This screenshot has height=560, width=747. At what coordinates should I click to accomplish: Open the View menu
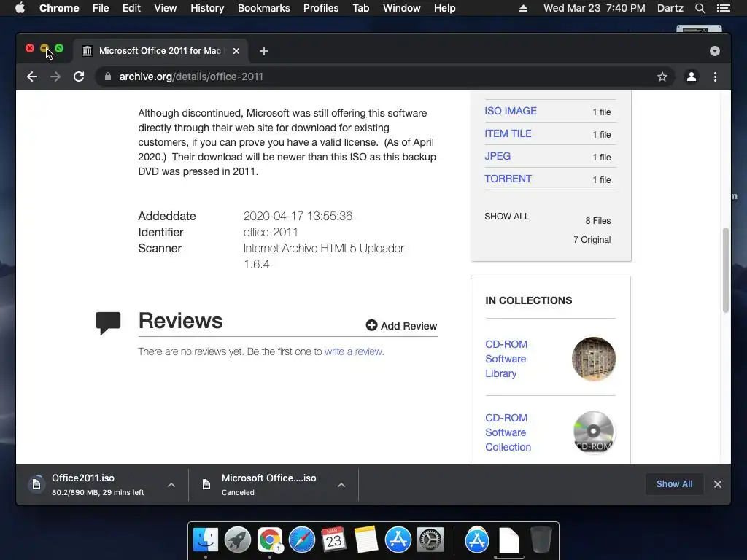166,8
